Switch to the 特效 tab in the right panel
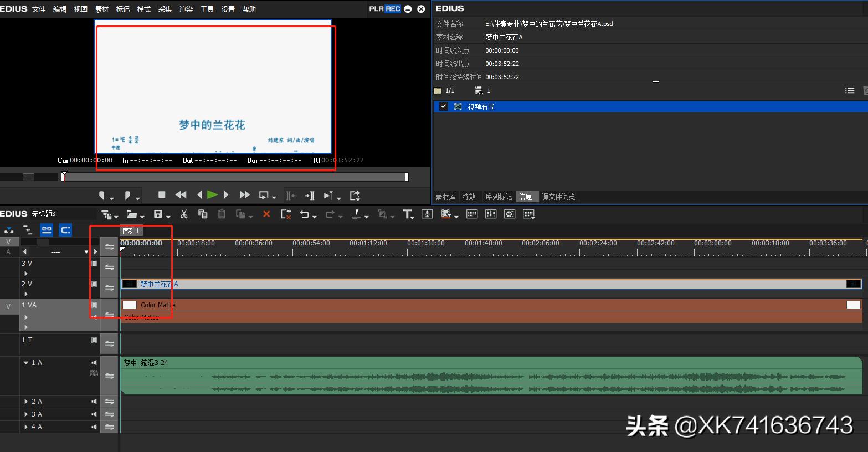The height and width of the screenshot is (452, 868). coord(469,196)
